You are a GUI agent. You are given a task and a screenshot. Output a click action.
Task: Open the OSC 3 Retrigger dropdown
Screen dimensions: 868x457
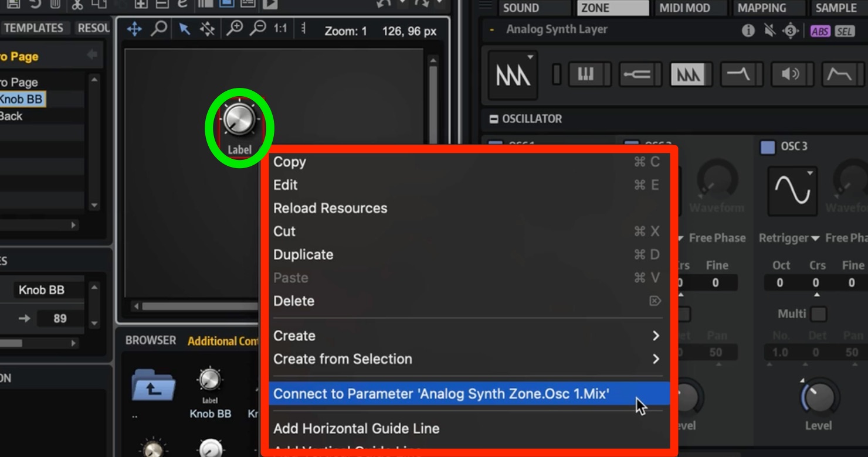(x=789, y=238)
